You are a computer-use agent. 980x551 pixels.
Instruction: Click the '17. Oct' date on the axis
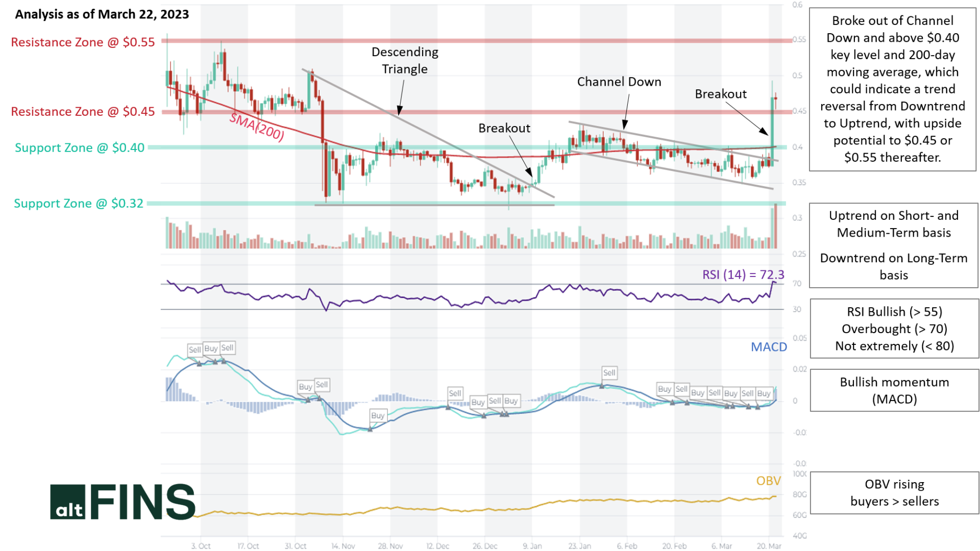point(248,546)
